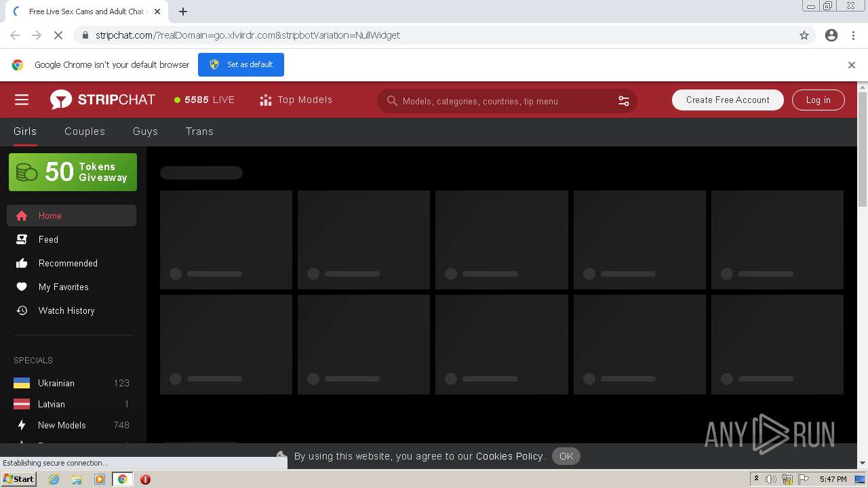Image resolution: width=868 pixels, height=488 pixels.
Task: Click the Ukrainian flag icon
Action: [22, 383]
